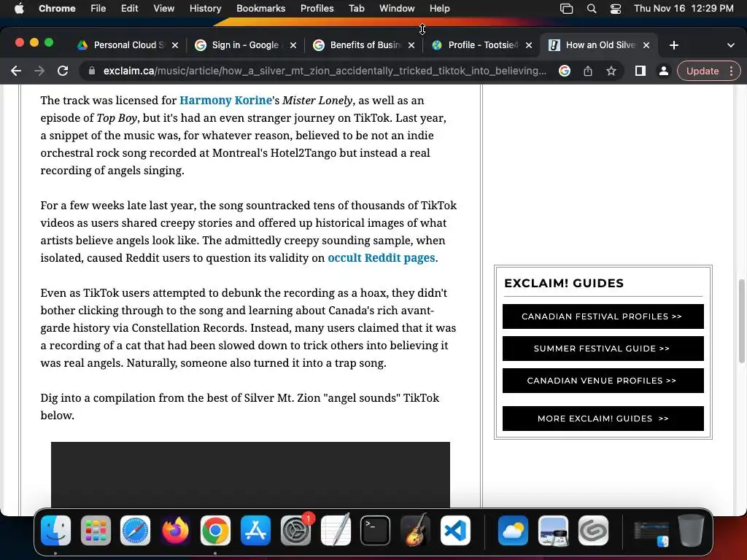Launch GarageBand from the Dock
This screenshot has height=560, width=747.
tap(415, 530)
